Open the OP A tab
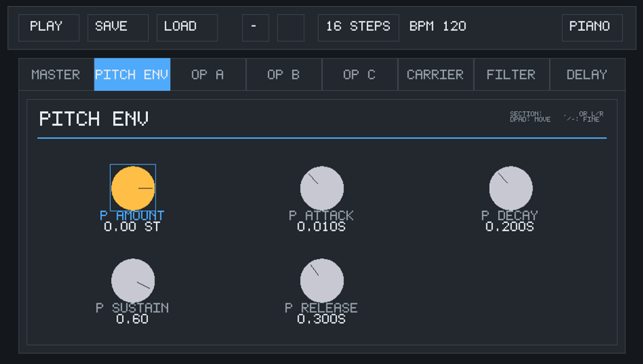Screen dimensions: 643x364 208,74
